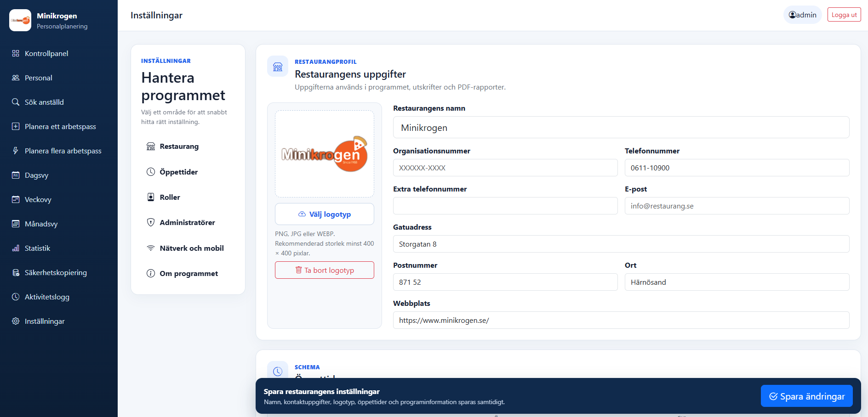Click the upload cloud icon on Välj logotyp
The width and height of the screenshot is (868, 417).
pos(302,214)
